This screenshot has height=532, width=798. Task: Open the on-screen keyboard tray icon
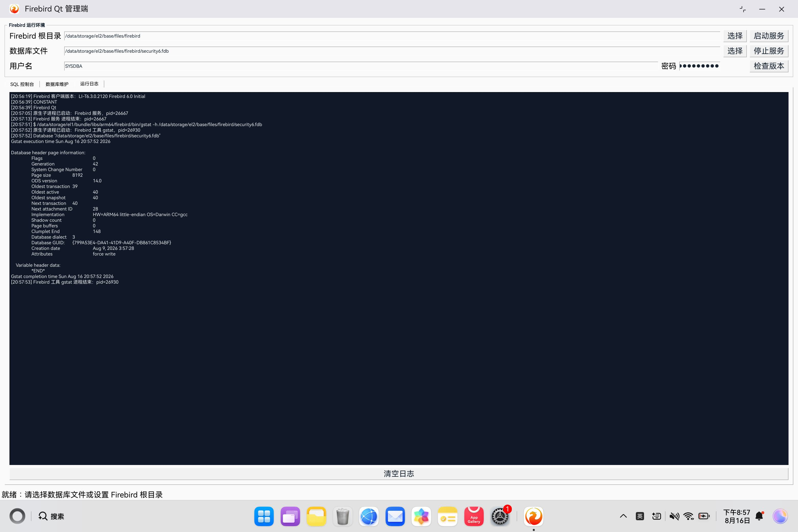coord(657,516)
